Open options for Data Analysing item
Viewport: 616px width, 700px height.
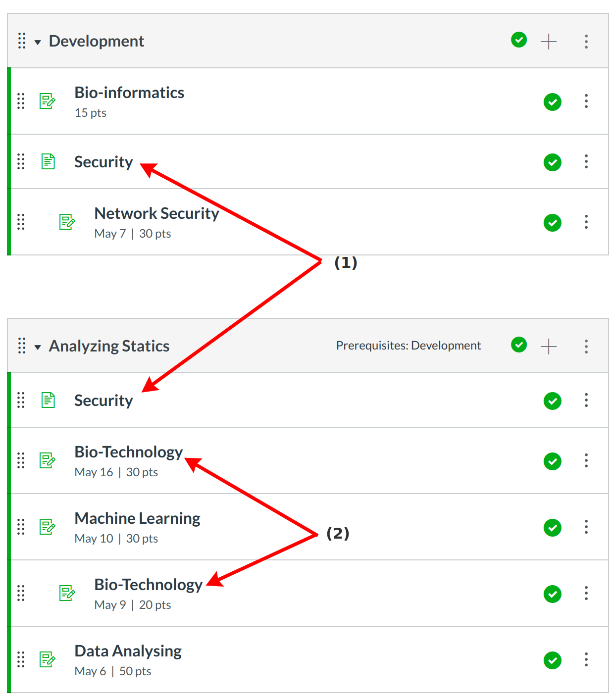click(586, 660)
